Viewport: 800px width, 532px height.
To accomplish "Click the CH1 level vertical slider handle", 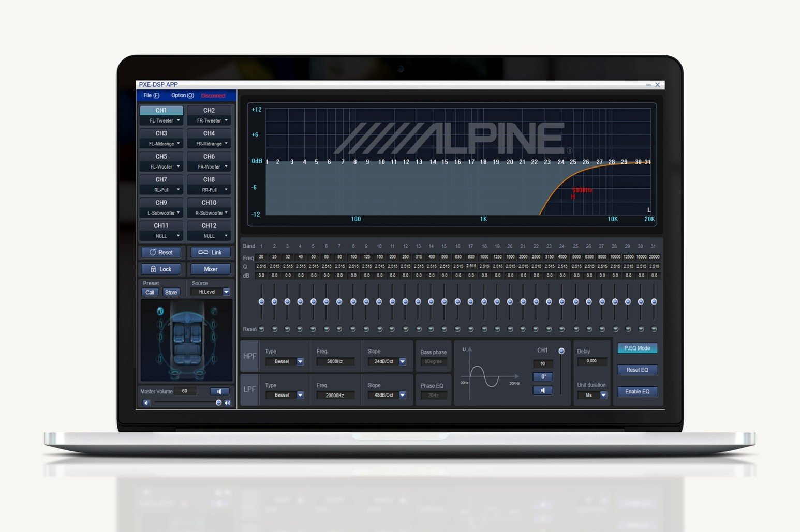I will coord(561,351).
